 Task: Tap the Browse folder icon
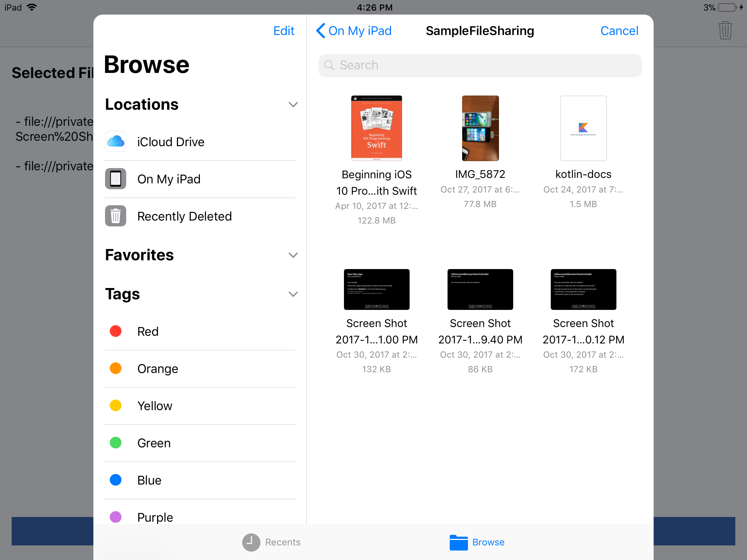point(458,542)
